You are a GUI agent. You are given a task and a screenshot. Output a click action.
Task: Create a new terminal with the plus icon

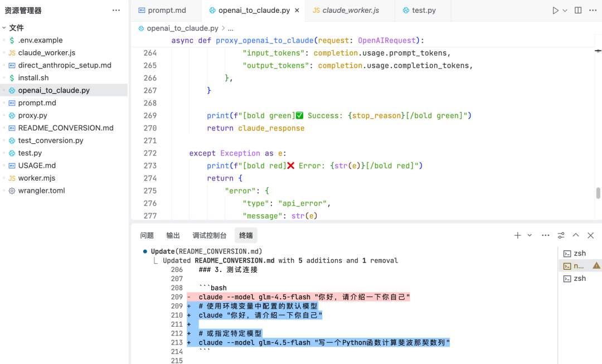tap(517, 235)
